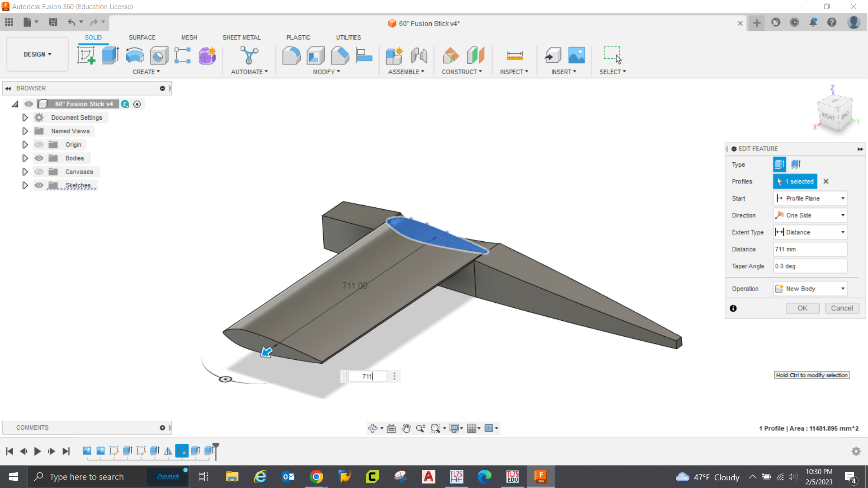This screenshot has height=488, width=868.
Task: Open the DESIGN workspace menu
Action: [37, 54]
